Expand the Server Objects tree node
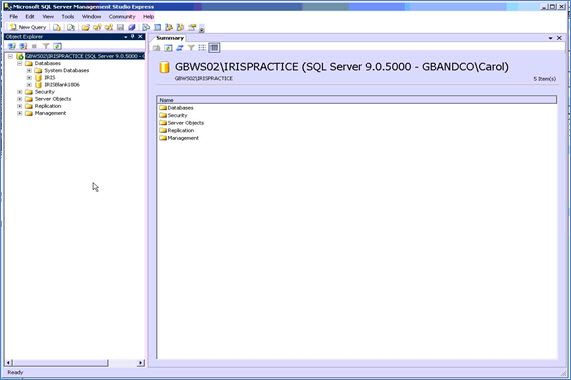The height and width of the screenshot is (380, 571). (20, 99)
